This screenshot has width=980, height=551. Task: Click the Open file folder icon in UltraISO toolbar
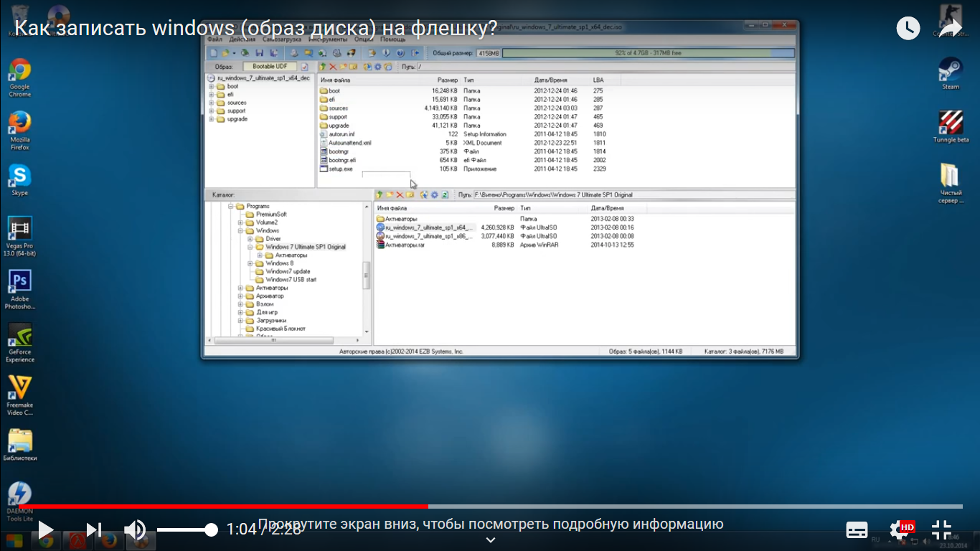click(x=225, y=53)
